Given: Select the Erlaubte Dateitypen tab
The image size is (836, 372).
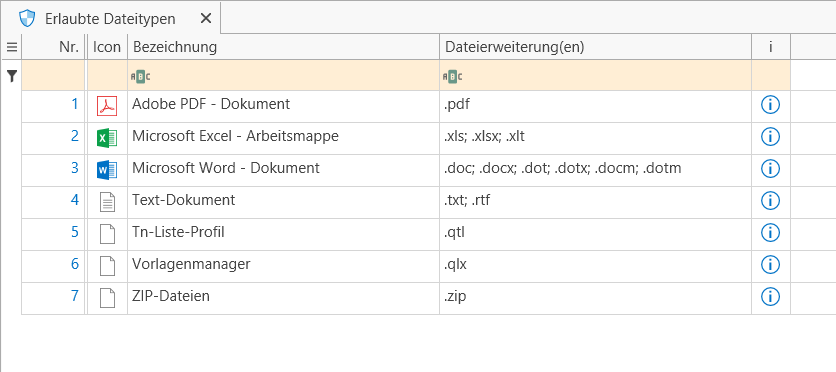Looking at the screenshot, I should pyautogui.click(x=110, y=19).
